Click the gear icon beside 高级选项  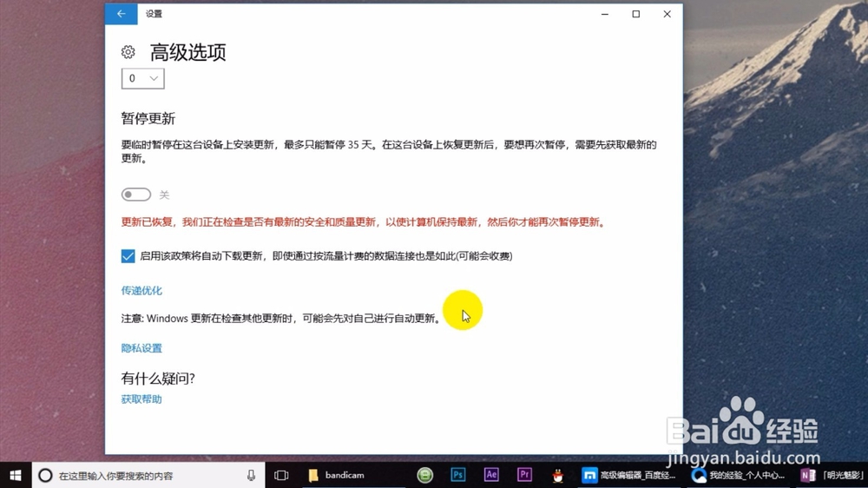128,52
